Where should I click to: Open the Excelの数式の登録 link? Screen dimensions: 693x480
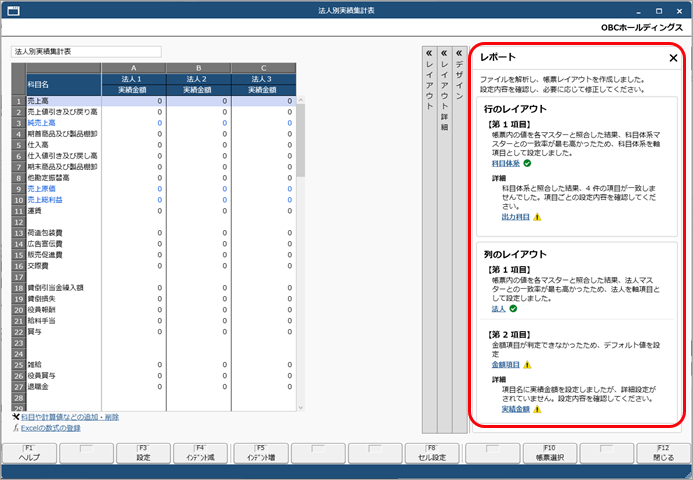(50, 428)
